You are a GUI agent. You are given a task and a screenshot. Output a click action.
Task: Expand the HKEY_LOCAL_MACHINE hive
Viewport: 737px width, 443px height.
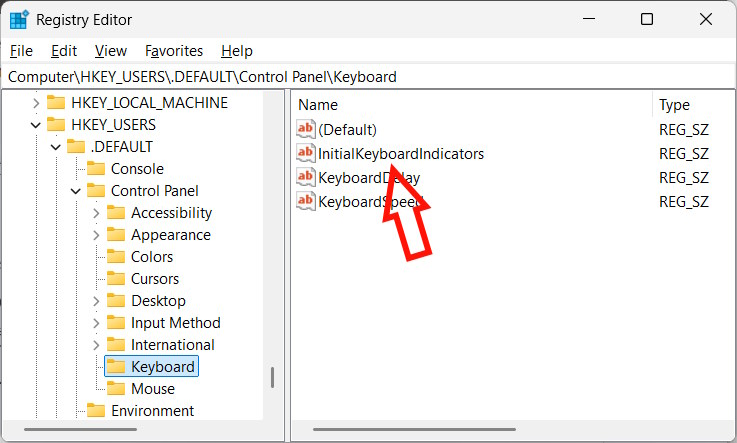coord(36,103)
